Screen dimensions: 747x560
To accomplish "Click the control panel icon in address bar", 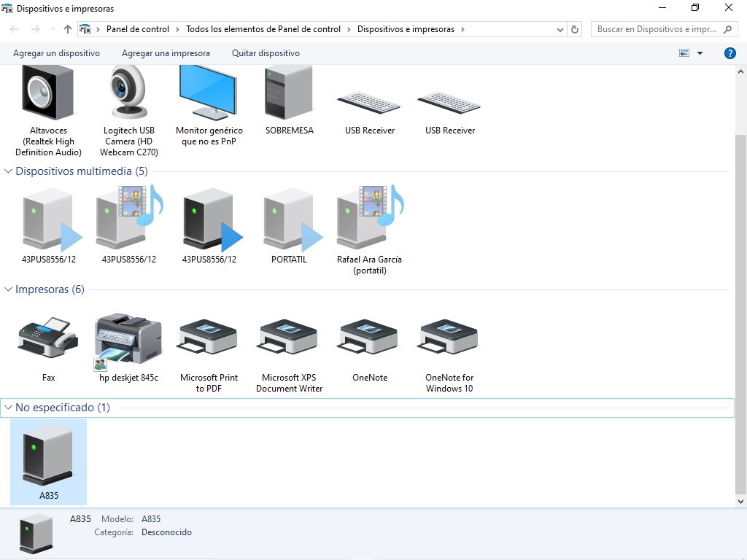I will point(85,29).
